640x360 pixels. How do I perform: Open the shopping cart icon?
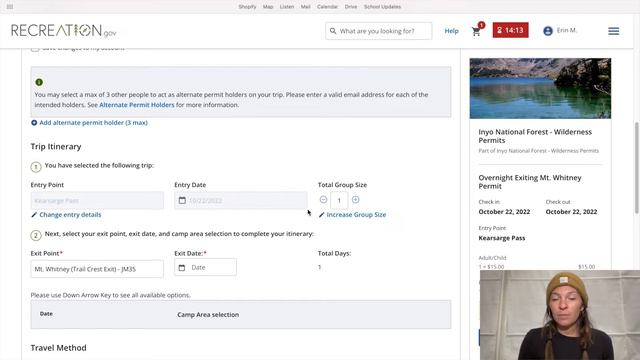476,31
